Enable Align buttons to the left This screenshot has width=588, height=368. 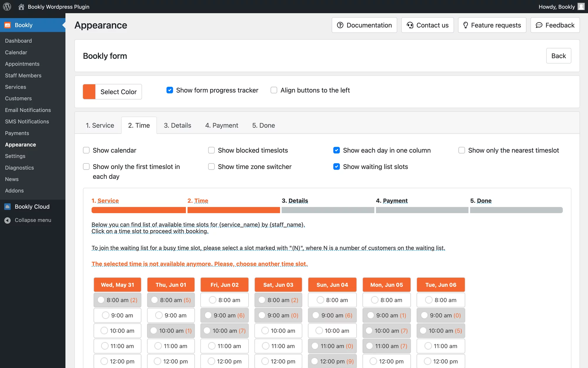pos(274,90)
